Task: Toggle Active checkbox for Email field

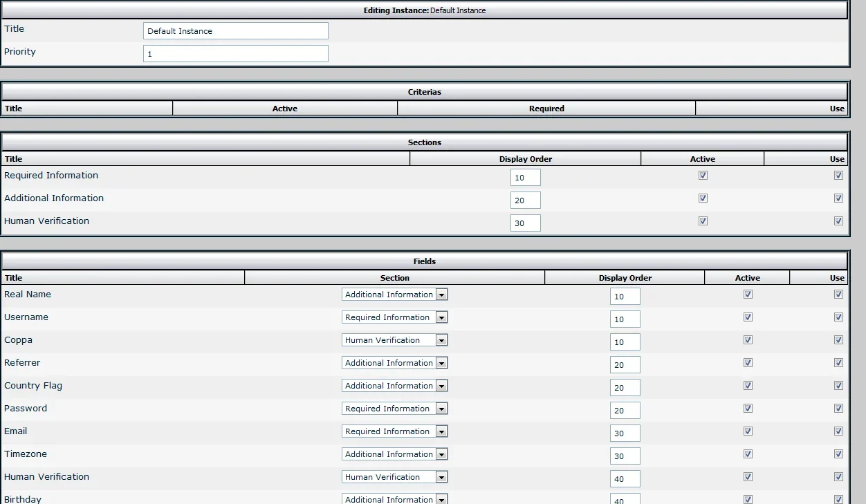Action: point(748,431)
